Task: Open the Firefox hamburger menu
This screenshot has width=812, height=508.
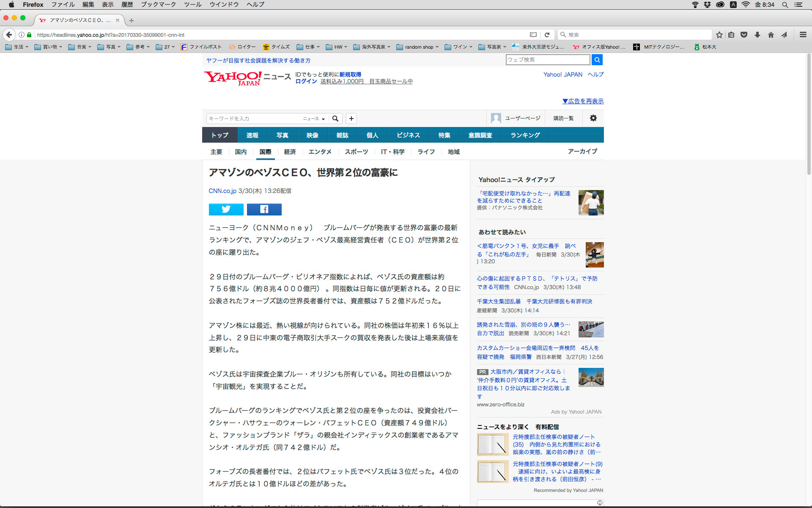Action: (x=803, y=35)
